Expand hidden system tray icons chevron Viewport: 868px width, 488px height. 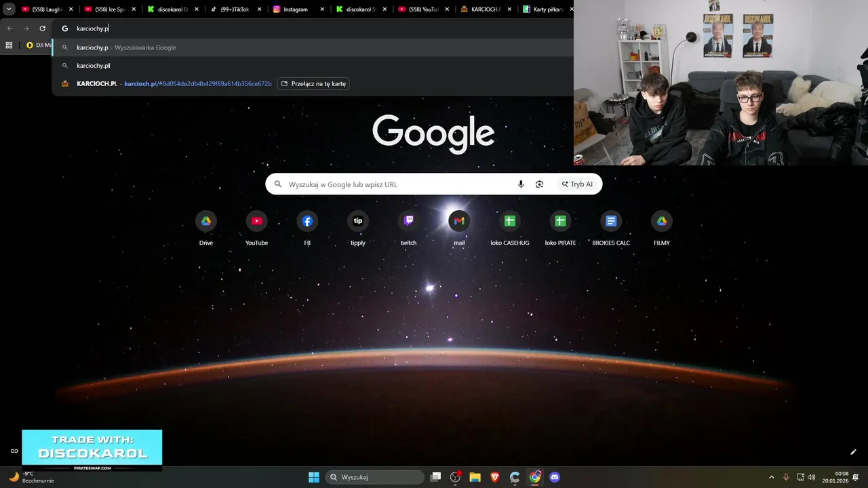[x=772, y=477]
